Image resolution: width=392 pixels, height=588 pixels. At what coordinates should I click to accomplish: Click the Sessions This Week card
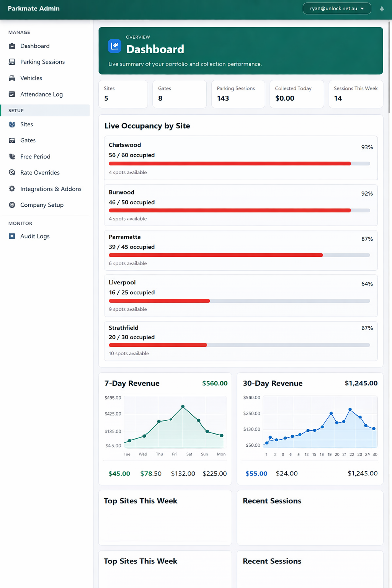355,94
